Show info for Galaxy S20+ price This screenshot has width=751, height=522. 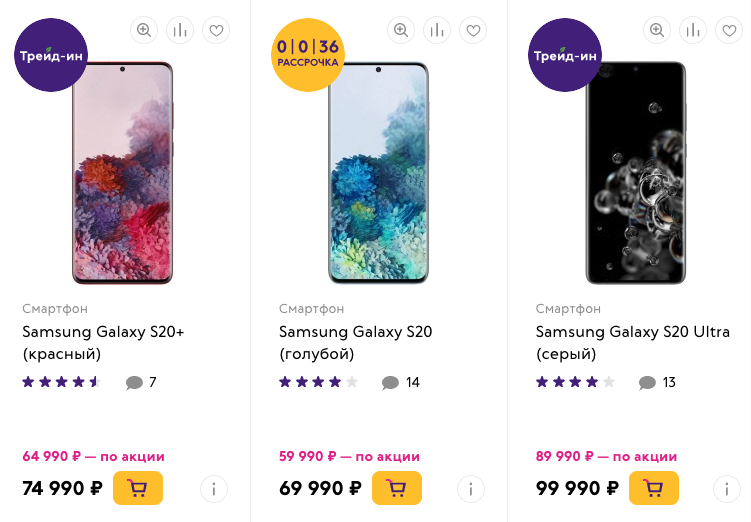click(214, 489)
